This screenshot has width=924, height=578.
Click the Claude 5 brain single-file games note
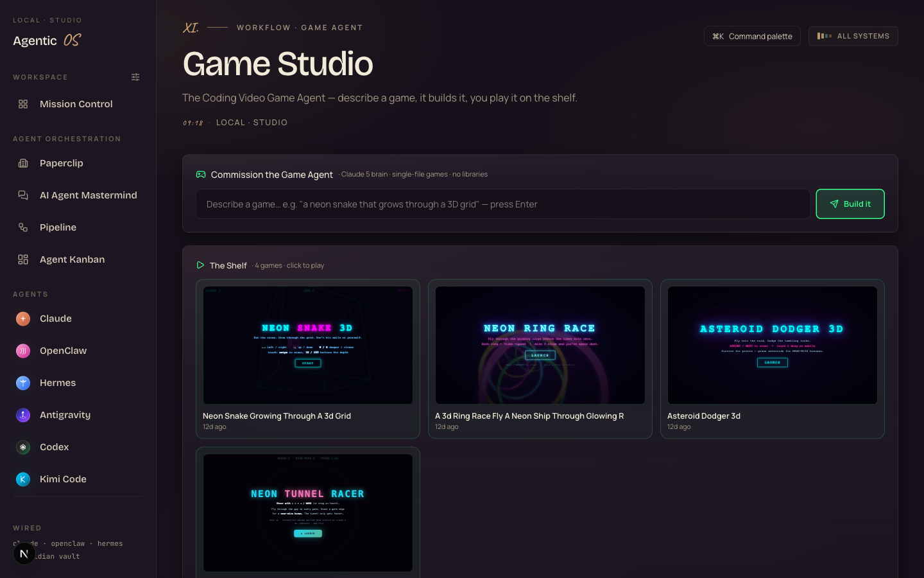coord(415,174)
